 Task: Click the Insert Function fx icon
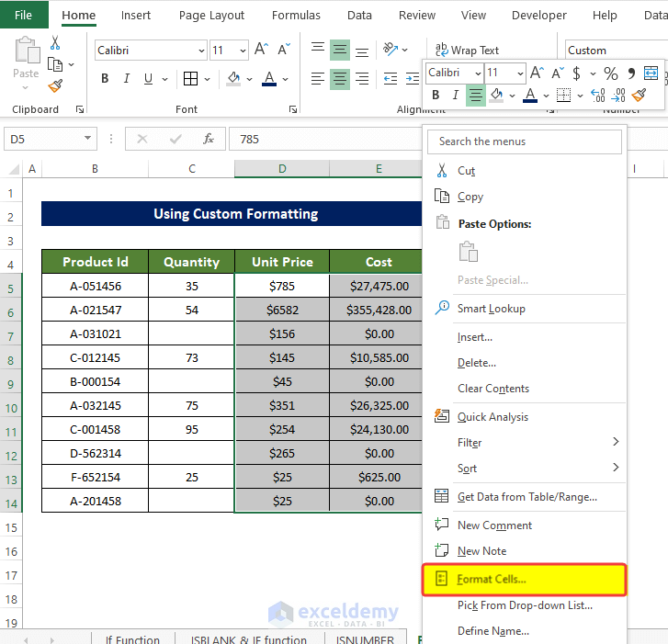pos(209,139)
